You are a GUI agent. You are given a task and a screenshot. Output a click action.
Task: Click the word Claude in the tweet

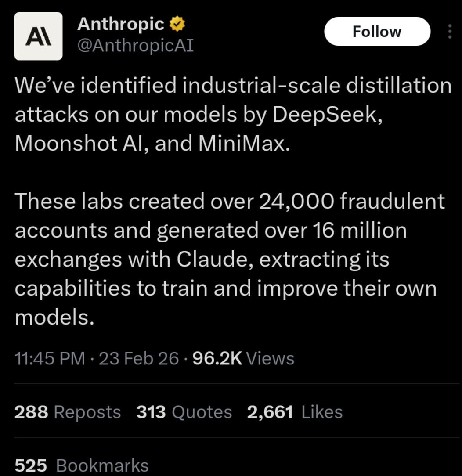click(x=212, y=260)
